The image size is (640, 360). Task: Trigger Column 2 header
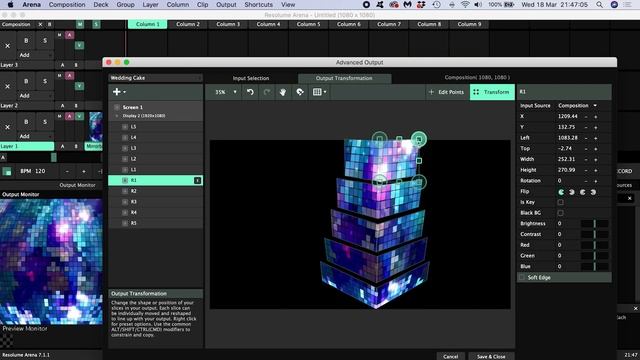tap(188, 24)
